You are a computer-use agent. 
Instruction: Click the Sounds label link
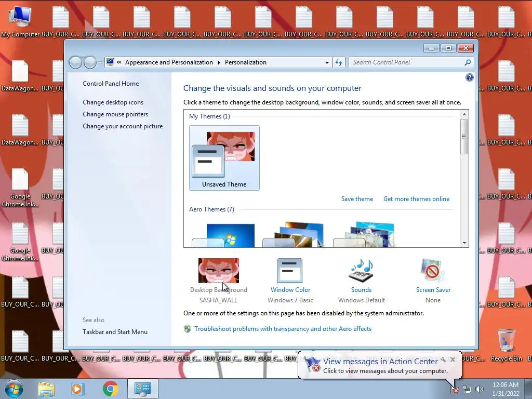coord(361,290)
